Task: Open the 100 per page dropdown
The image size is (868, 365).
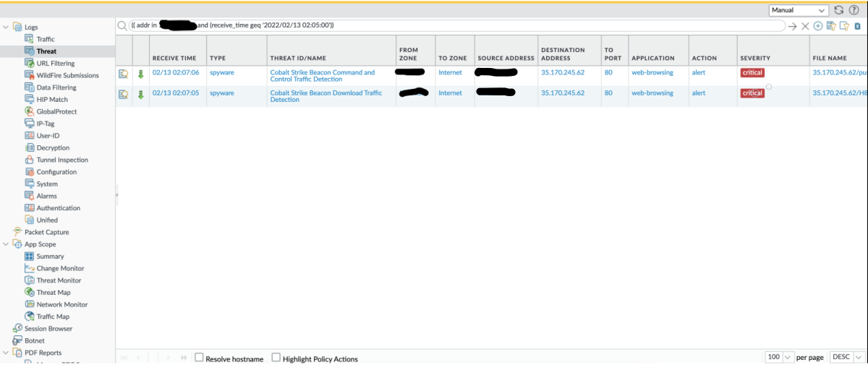Action: pos(778,358)
